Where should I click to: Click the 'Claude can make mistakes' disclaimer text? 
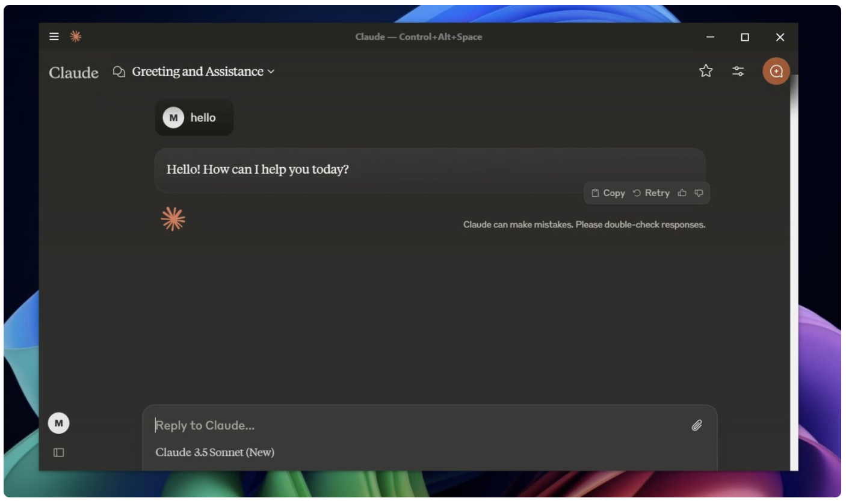[x=584, y=225]
